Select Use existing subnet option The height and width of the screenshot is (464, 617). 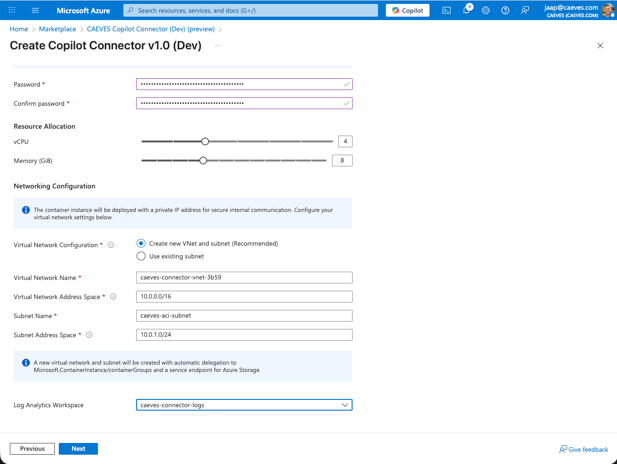[141, 256]
